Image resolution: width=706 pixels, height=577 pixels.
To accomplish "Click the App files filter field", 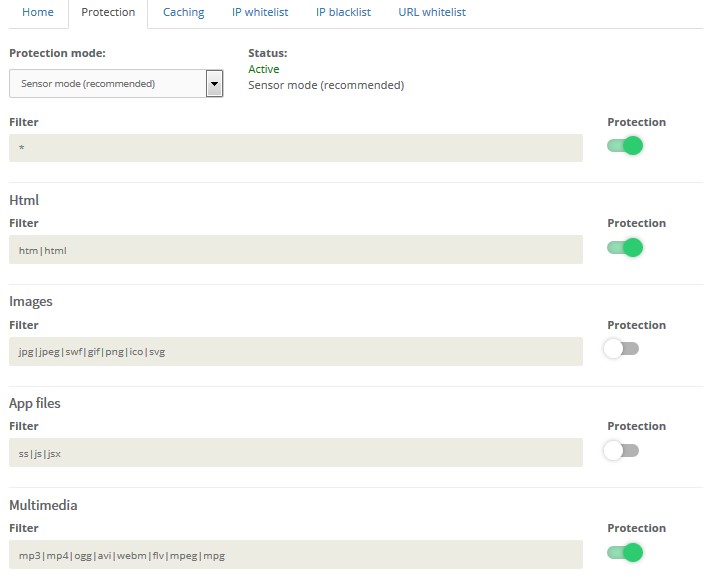I will pyautogui.click(x=295, y=453).
